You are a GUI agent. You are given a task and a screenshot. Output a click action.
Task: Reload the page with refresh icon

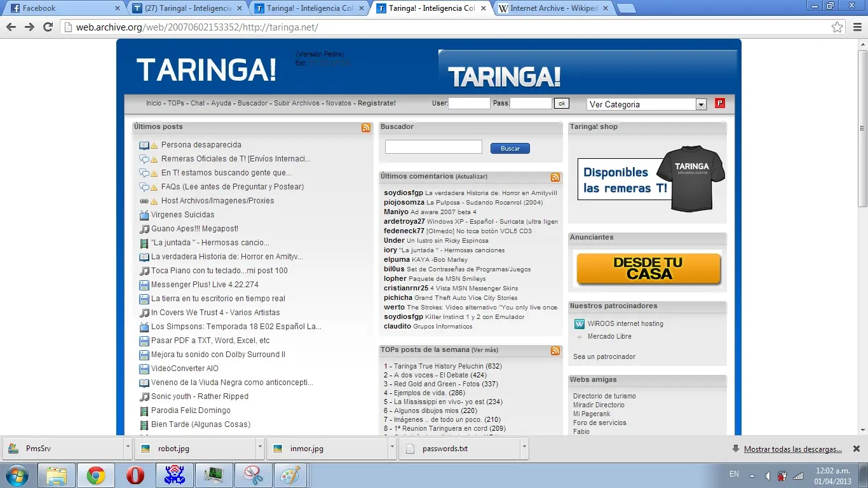click(48, 27)
